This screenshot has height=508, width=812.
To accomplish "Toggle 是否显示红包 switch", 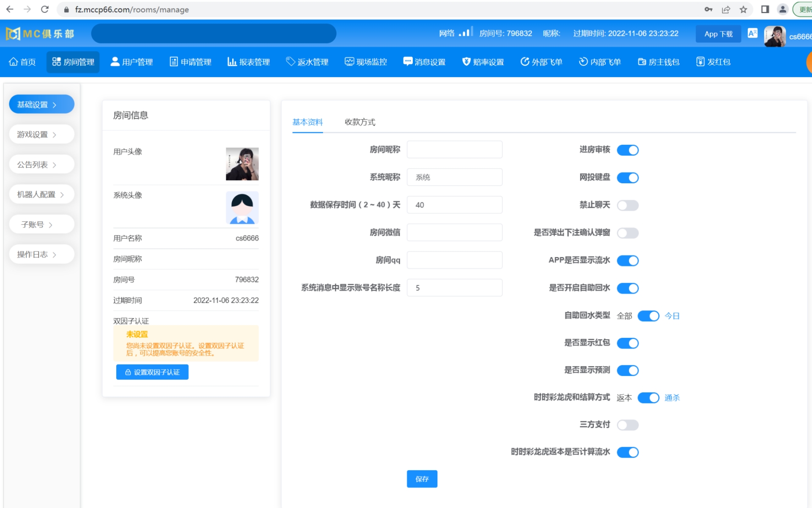I will (628, 343).
